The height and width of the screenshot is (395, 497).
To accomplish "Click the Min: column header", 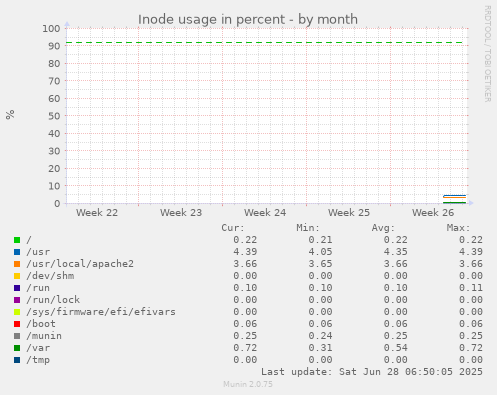I will pos(308,228).
